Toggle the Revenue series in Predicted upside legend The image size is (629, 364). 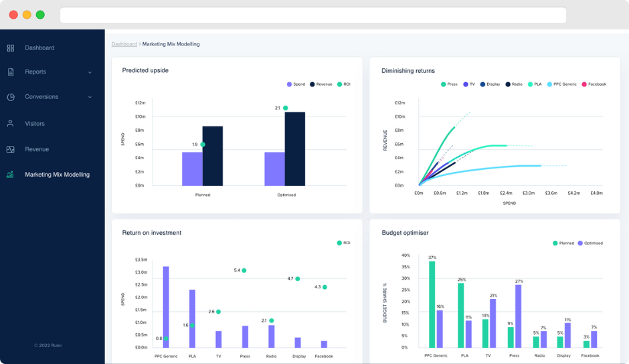pyautogui.click(x=321, y=84)
